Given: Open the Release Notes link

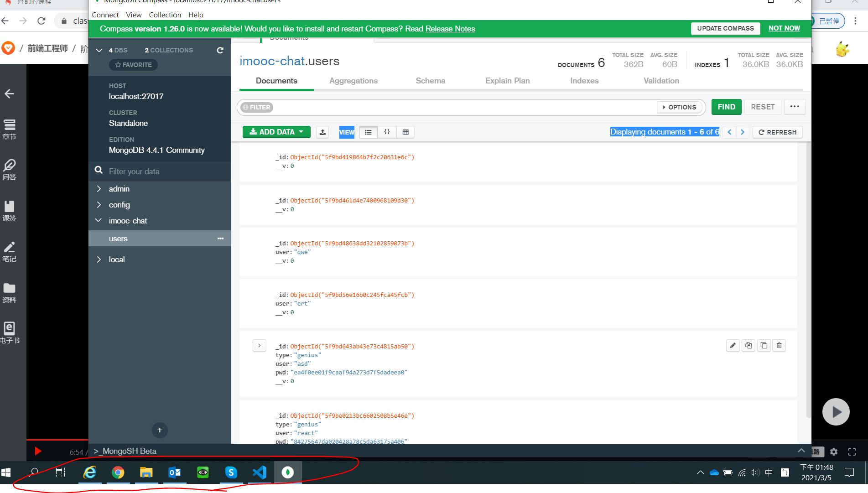Looking at the screenshot, I should (x=450, y=29).
